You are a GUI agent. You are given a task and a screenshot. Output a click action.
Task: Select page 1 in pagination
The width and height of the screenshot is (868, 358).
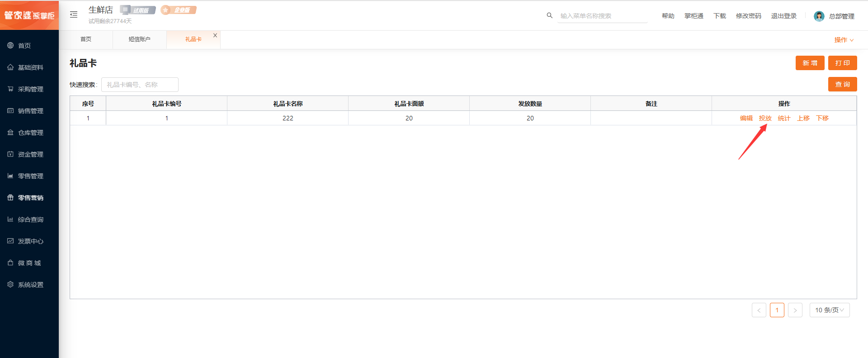tap(777, 310)
